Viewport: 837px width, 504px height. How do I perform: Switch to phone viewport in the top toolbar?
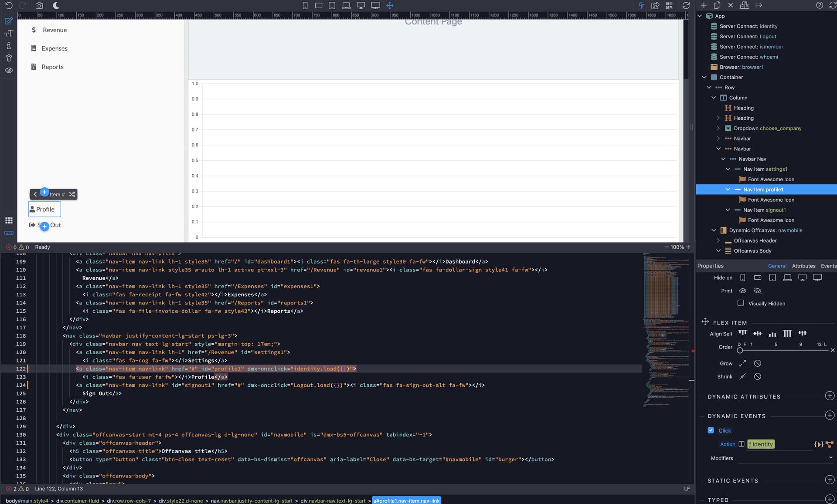305,6
